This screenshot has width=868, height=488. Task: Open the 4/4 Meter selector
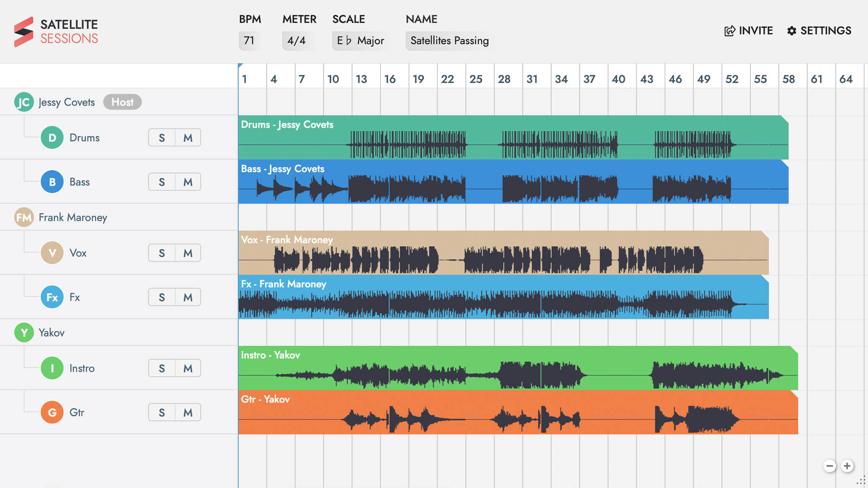pyautogui.click(x=295, y=41)
